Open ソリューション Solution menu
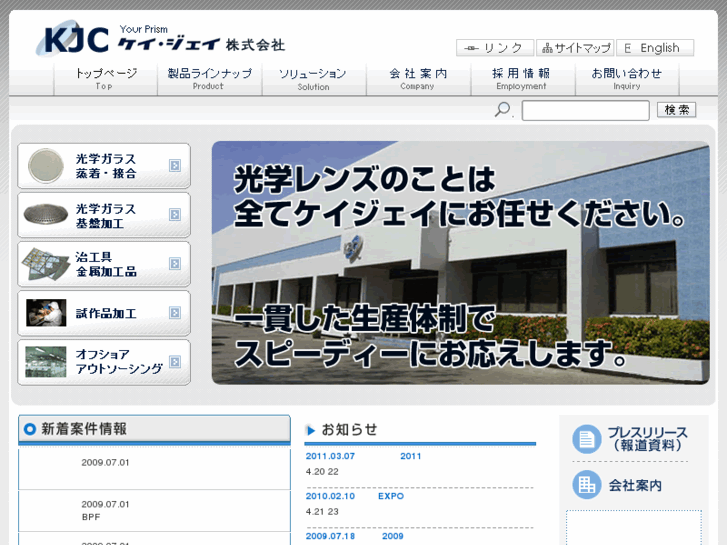 (314, 79)
